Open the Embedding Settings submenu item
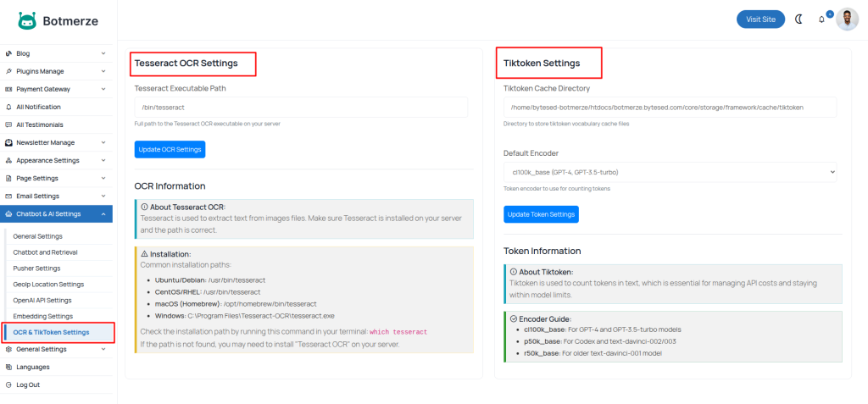Image resolution: width=868 pixels, height=404 pixels. point(42,316)
